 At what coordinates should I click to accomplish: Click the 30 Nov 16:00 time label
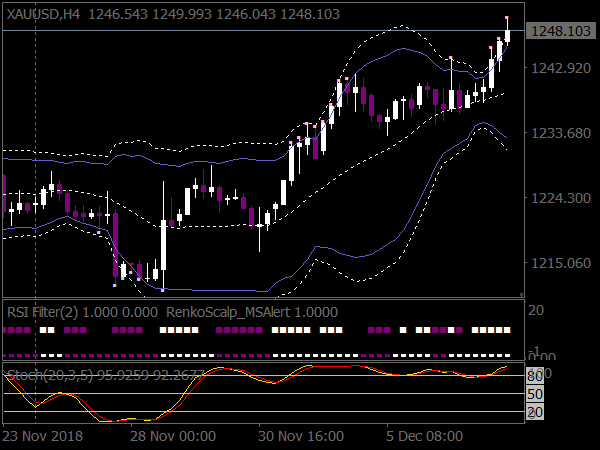click(x=301, y=436)
